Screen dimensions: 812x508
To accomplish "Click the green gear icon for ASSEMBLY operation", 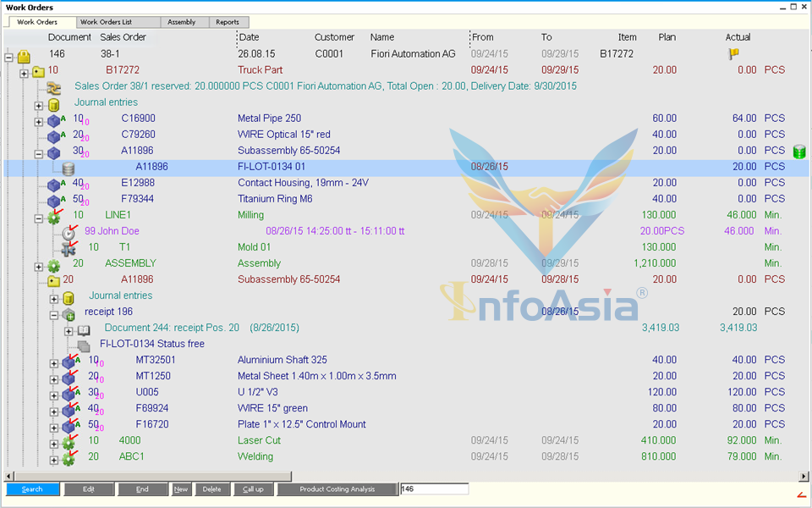I will [x=54, y=267].
